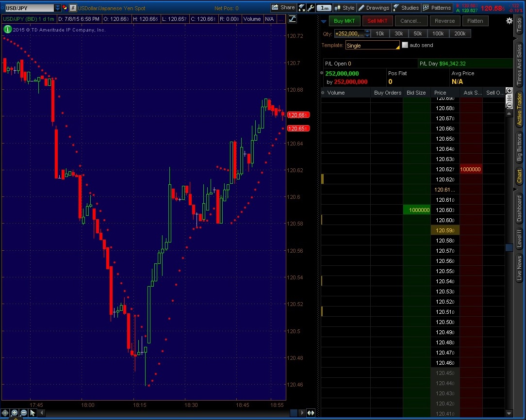Set quantity to 30k
Image resolution: width=526 pixels, height=420 pixels.
pyautogui.click(x=399, y=33)
